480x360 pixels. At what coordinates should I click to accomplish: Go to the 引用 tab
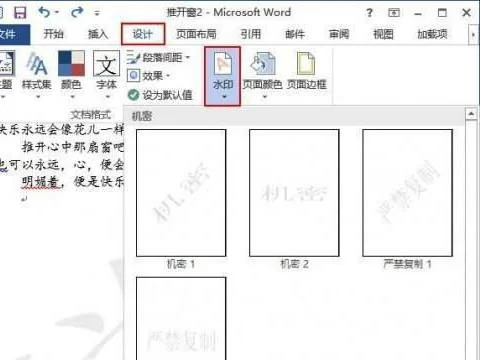point(251,34)
